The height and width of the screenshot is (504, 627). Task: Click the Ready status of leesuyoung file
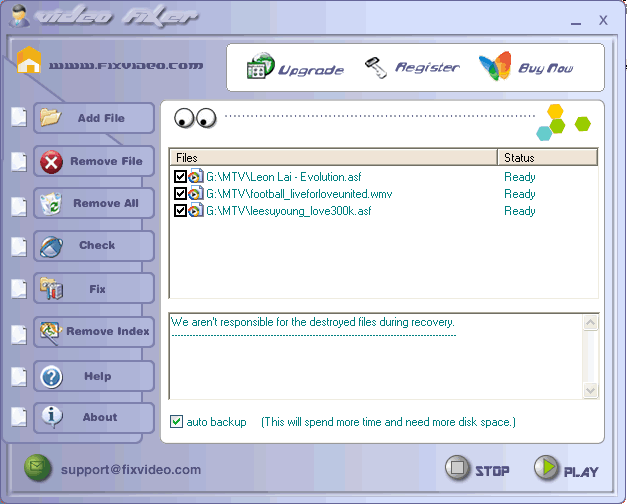519,211
